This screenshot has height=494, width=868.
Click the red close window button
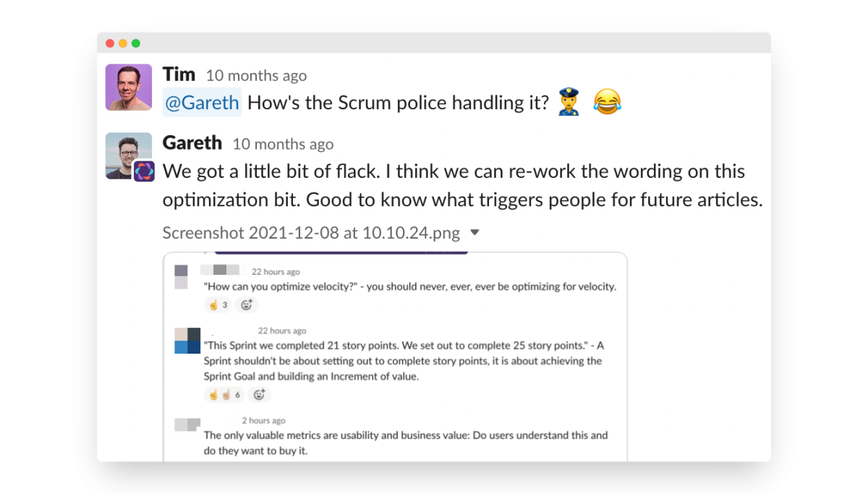coord(110,43)
